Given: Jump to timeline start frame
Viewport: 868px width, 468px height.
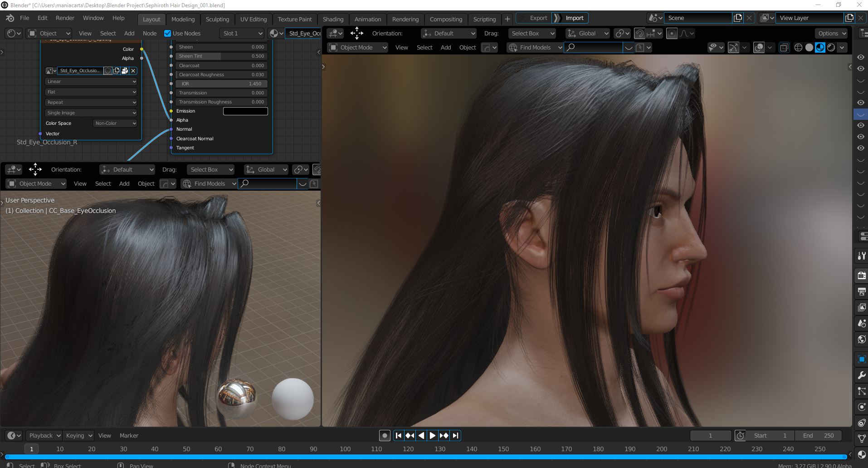Looking at the screenshot, I should [x=399, y=436].
